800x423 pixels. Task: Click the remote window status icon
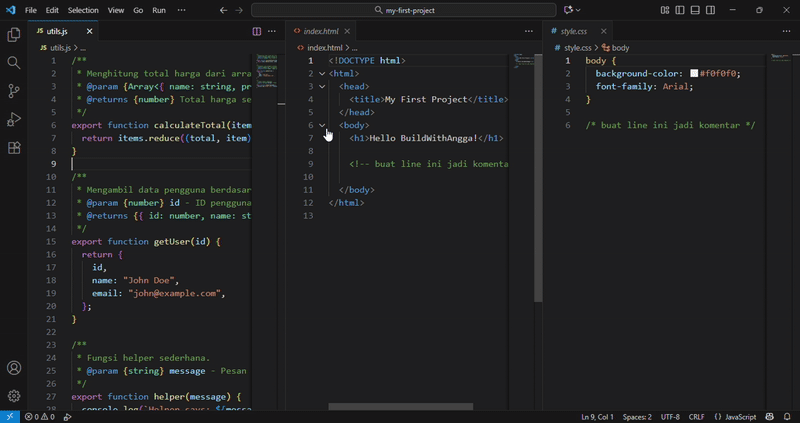pos(10,417)
